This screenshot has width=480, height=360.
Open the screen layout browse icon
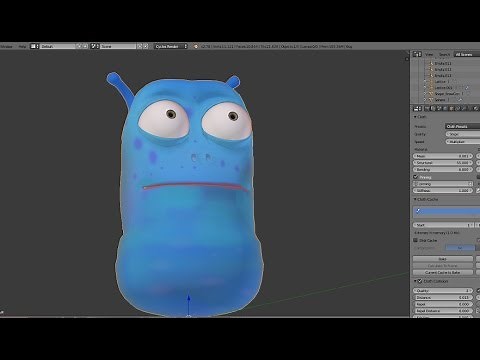tap(34, 46)
